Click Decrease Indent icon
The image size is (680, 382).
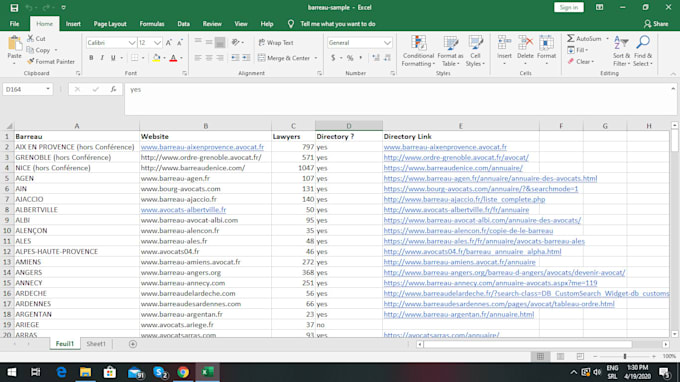pos(235,58)
